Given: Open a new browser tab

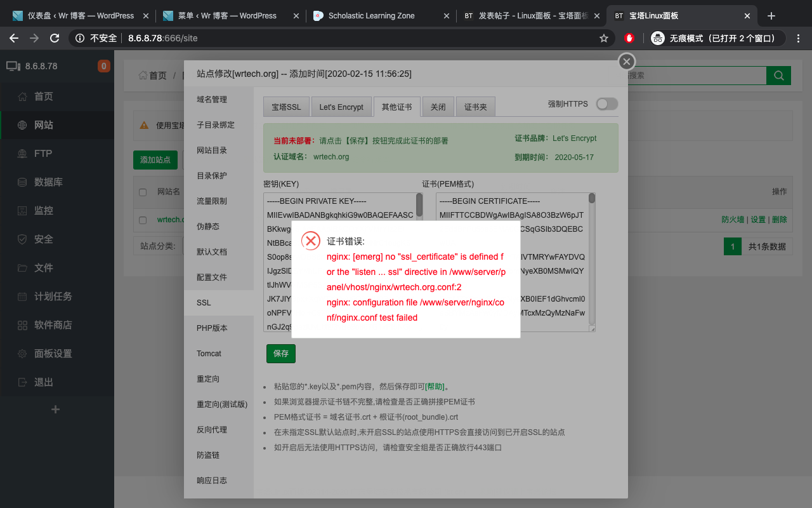Looking at the screenshot, I should pos(771,16).
